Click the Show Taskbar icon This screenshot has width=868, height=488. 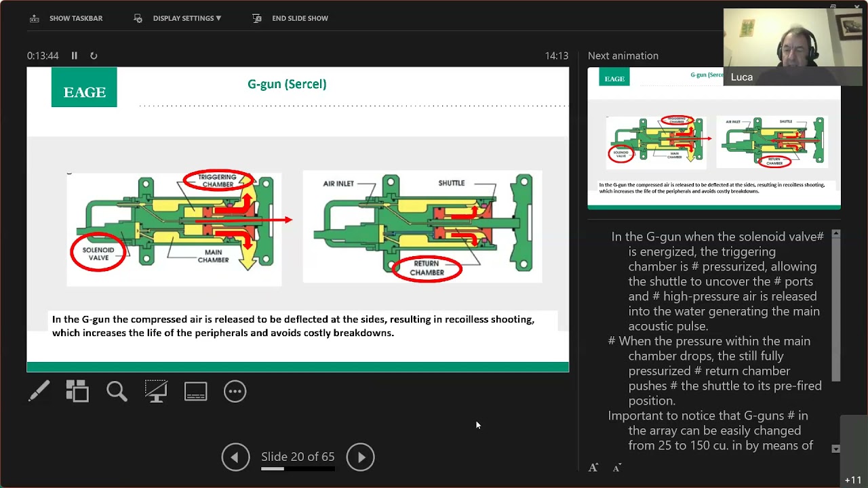click(x=35, y=18)
